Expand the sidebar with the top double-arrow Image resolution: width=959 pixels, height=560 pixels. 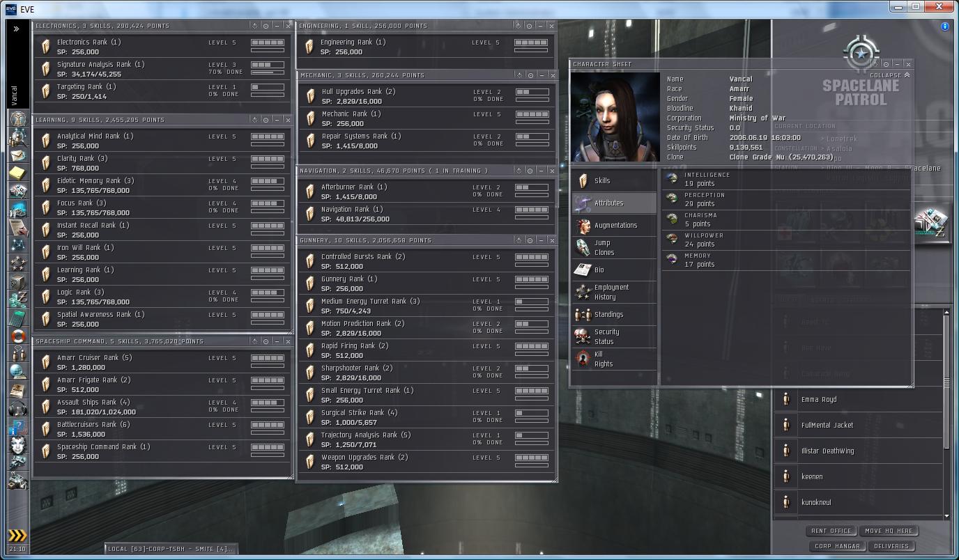coord(16,29)
